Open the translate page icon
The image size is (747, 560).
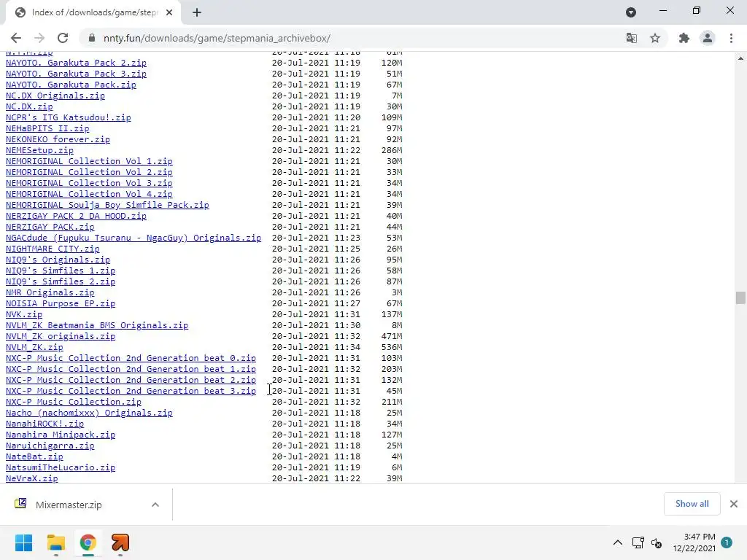(x=632, y=38)
